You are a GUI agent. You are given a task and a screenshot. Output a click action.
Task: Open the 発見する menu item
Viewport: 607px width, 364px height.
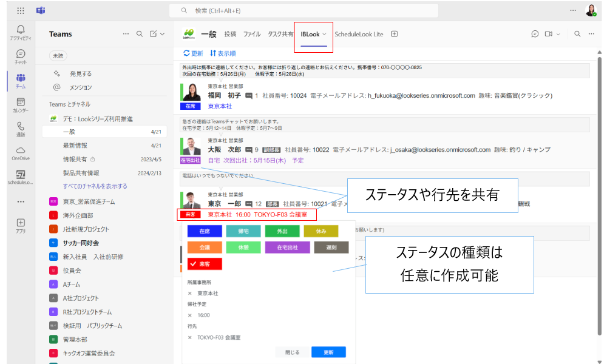[81, 73]
